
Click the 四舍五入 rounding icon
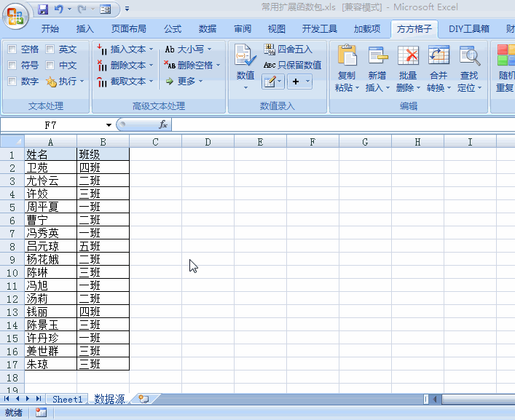pos(270,49)
